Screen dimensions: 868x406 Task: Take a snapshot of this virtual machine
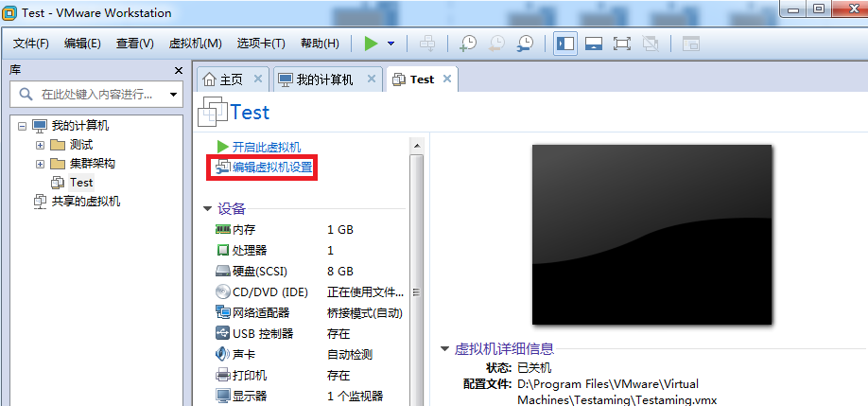[x=468, y=44]
